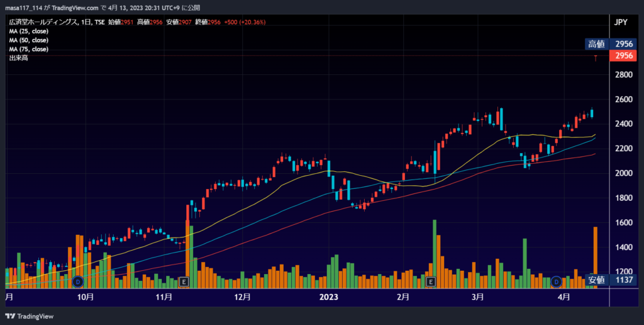The image size is (644, 325).
Task: Click the 終値2956 close value
Action: tap(208, 22)
